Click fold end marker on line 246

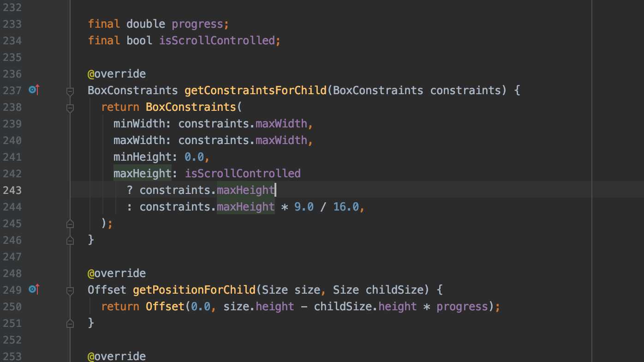point(70,240)
